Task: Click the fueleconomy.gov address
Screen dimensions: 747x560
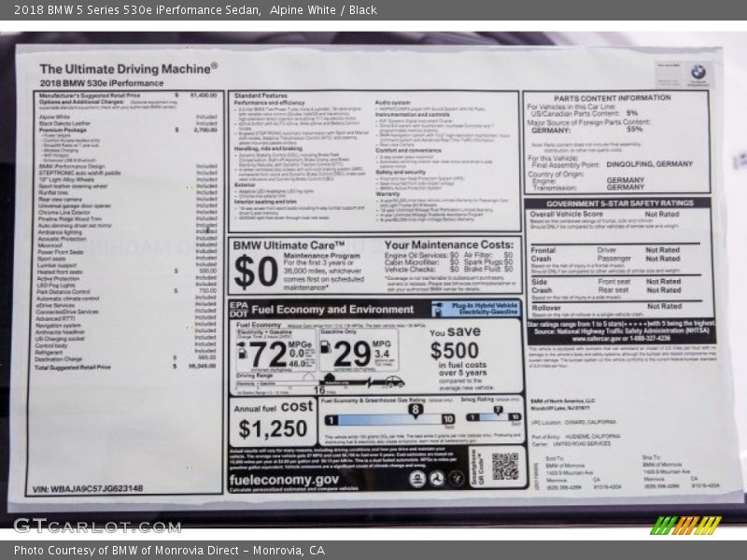Action: (284, 480)
